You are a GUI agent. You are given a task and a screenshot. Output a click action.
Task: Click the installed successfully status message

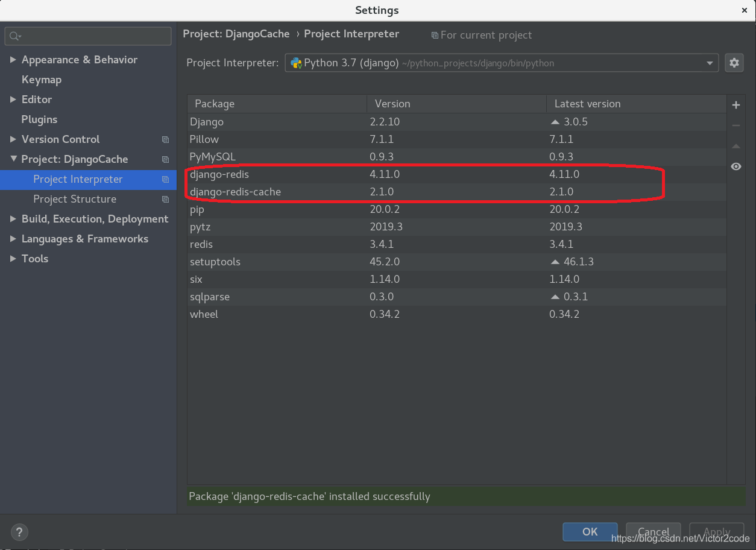click(309, 497)
